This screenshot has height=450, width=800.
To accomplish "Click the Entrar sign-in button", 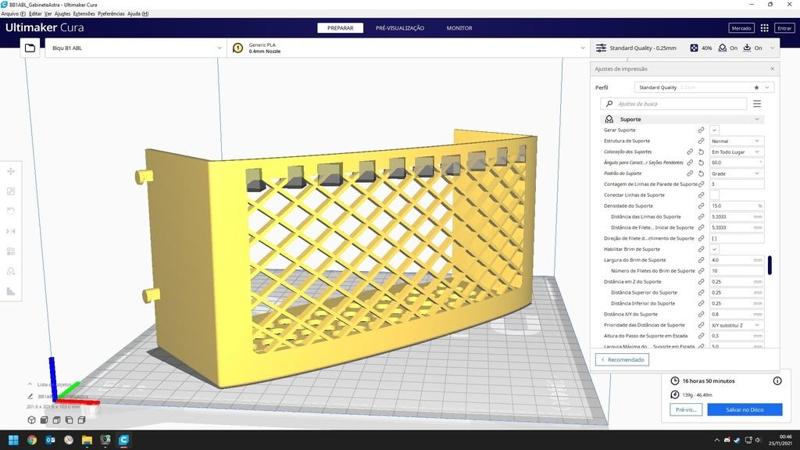I will click(784, 28).
